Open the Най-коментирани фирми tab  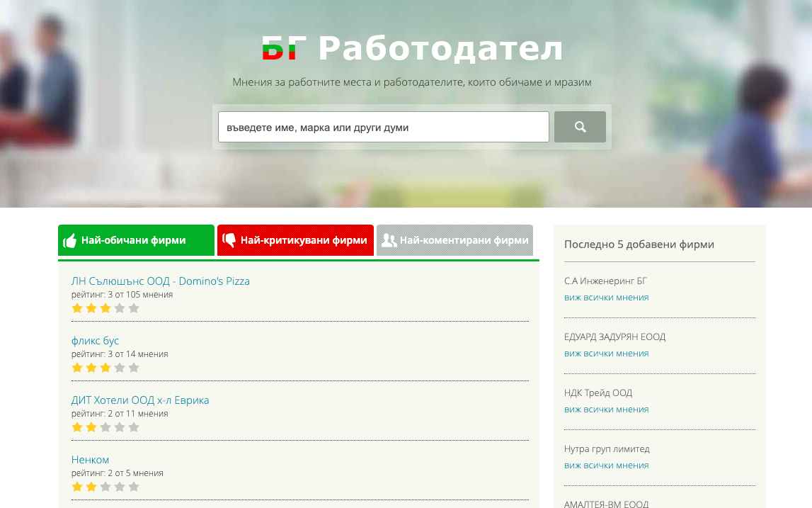click(454, 239)
